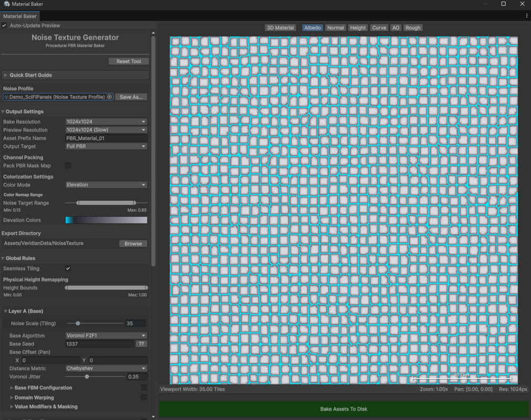
Task: Randomize the base seed with ?? button
Action: (141, 343)
